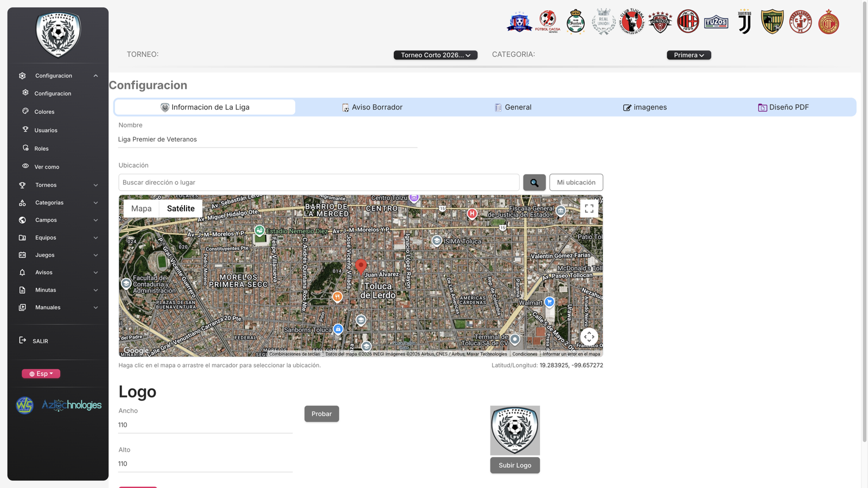Expand the Campos menu
868x488 pixels.
59,220
